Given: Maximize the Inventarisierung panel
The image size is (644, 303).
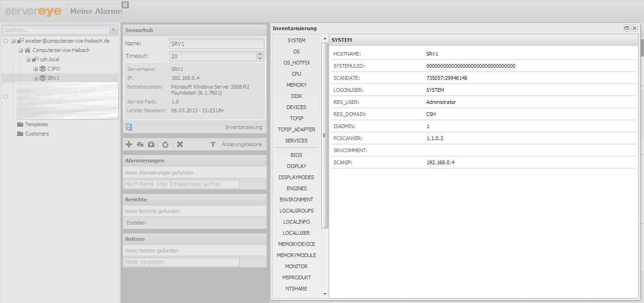Looking at the screenshot, I should pos(626,28).
